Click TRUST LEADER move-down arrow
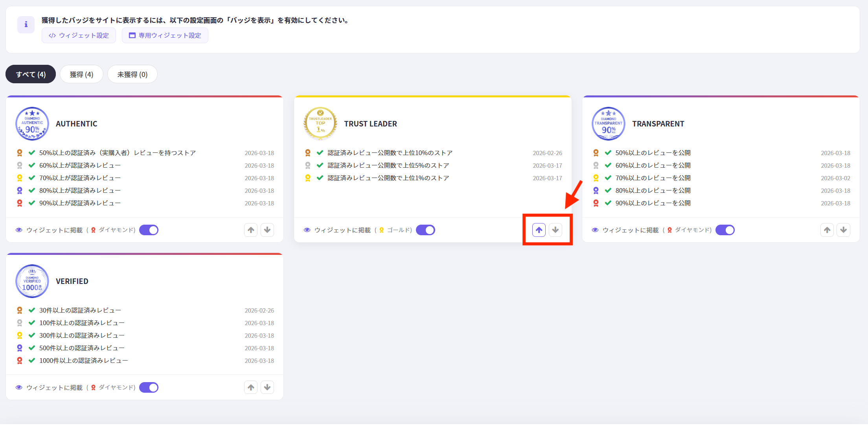Screen dimensions: 868x432 point(555,230)
